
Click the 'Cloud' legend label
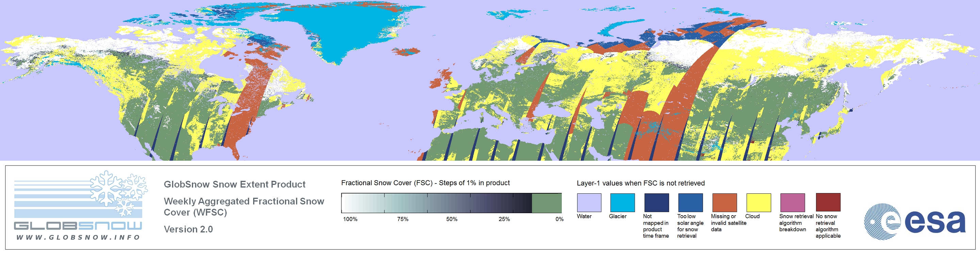[x=752, y=216]
